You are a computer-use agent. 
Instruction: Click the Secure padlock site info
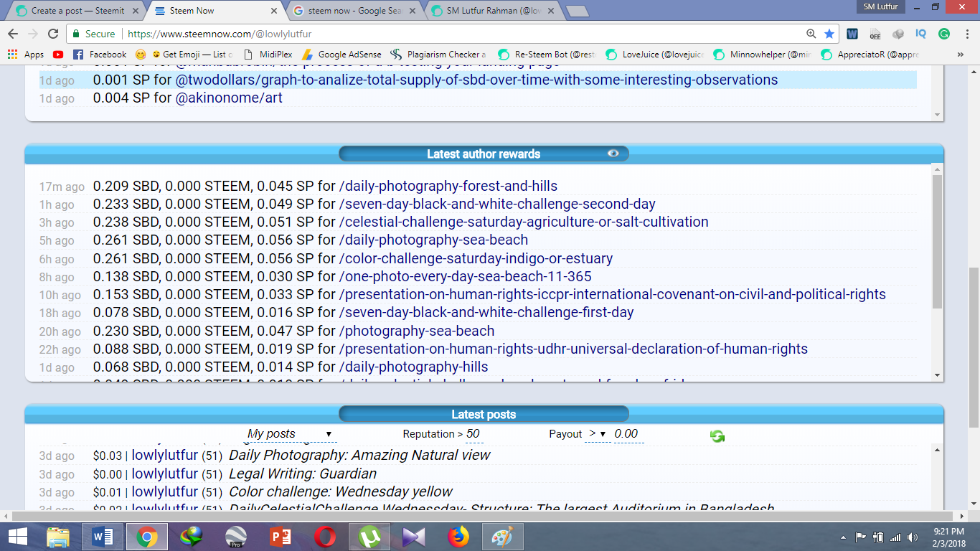[93, 34]
